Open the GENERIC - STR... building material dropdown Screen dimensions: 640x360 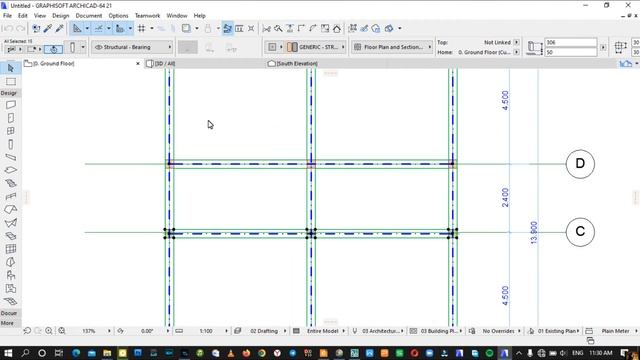click(x=316, y=47)
